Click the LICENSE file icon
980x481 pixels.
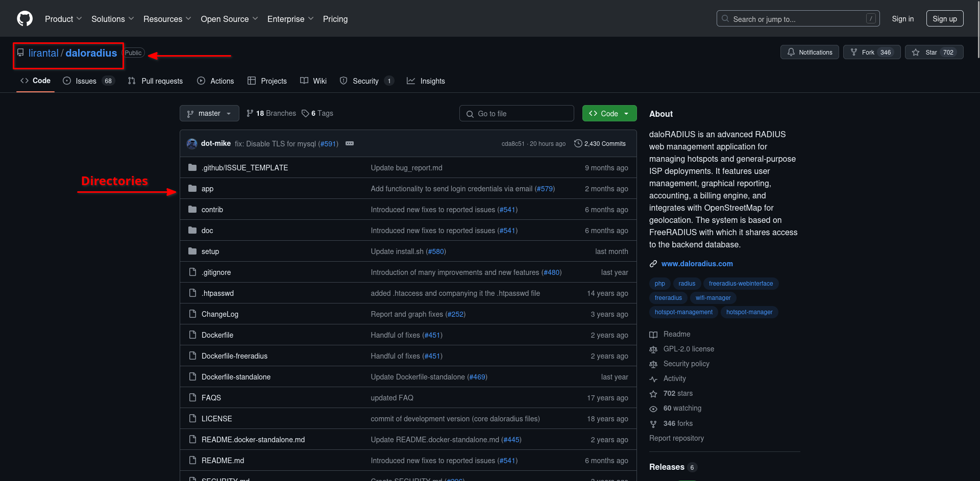pyautogui.click(x=192, y=419)
